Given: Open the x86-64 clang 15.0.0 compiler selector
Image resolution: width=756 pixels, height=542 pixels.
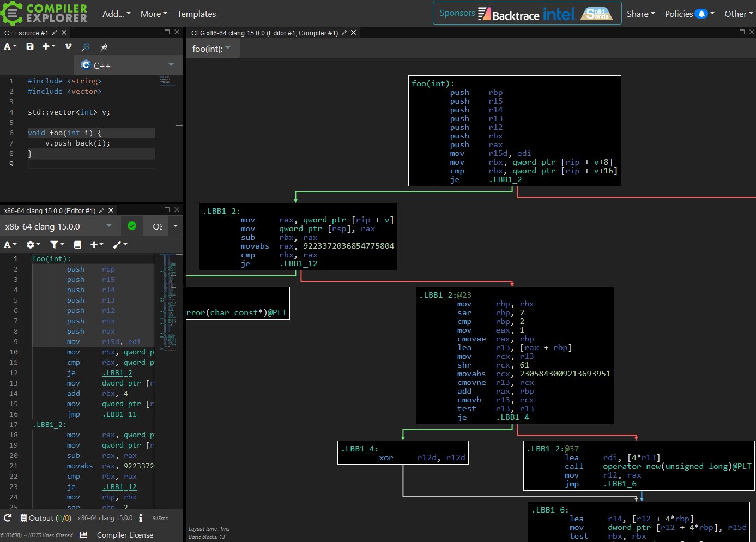Looking at the screenshot, I should (x=58, y=226).
